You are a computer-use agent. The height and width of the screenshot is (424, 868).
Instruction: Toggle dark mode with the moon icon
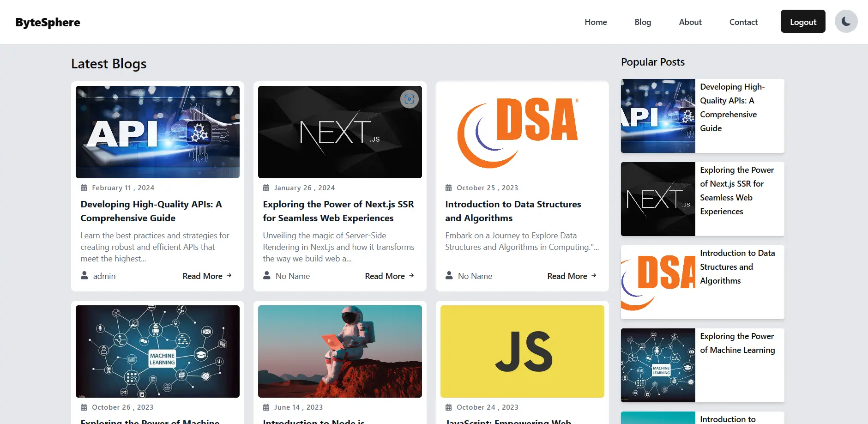[846, 22]
